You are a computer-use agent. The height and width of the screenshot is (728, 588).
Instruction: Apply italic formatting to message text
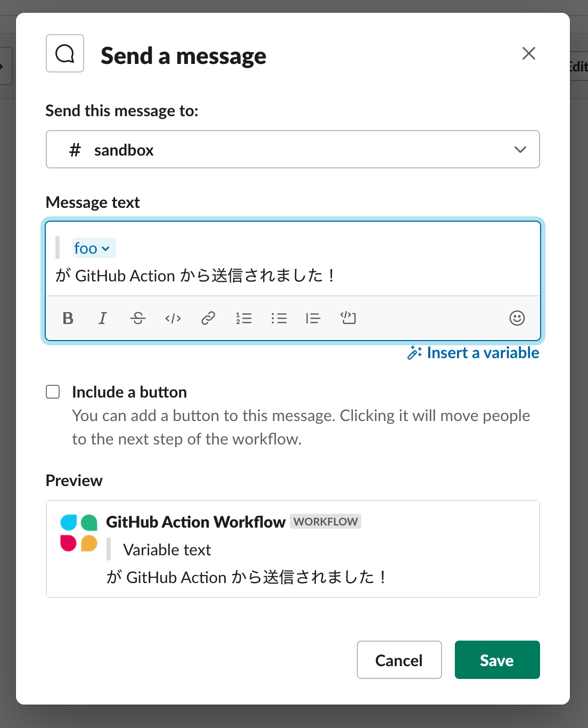102,318
